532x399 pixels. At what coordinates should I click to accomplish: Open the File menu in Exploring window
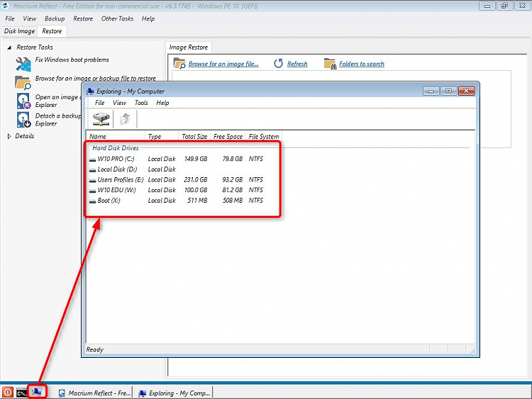(99, 103)
